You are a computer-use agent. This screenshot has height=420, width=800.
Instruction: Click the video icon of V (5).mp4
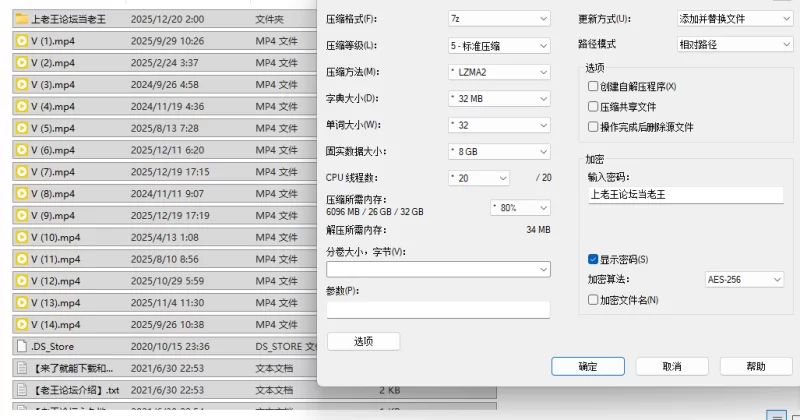tap(21, 128)
